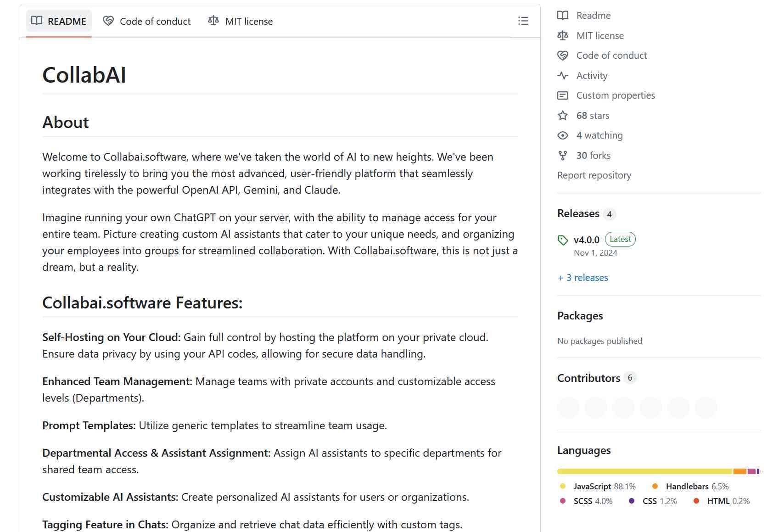Click the Languages heading

click(584, 450)
